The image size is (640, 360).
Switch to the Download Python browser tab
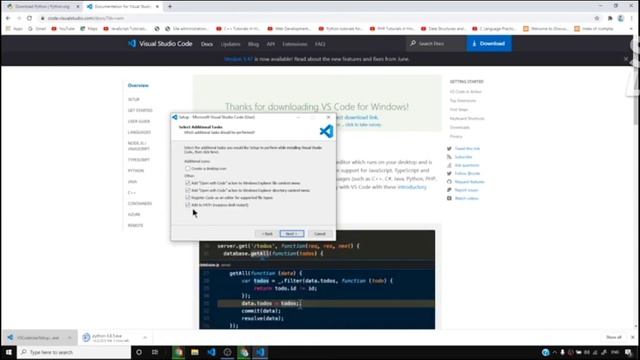[42, 7]
